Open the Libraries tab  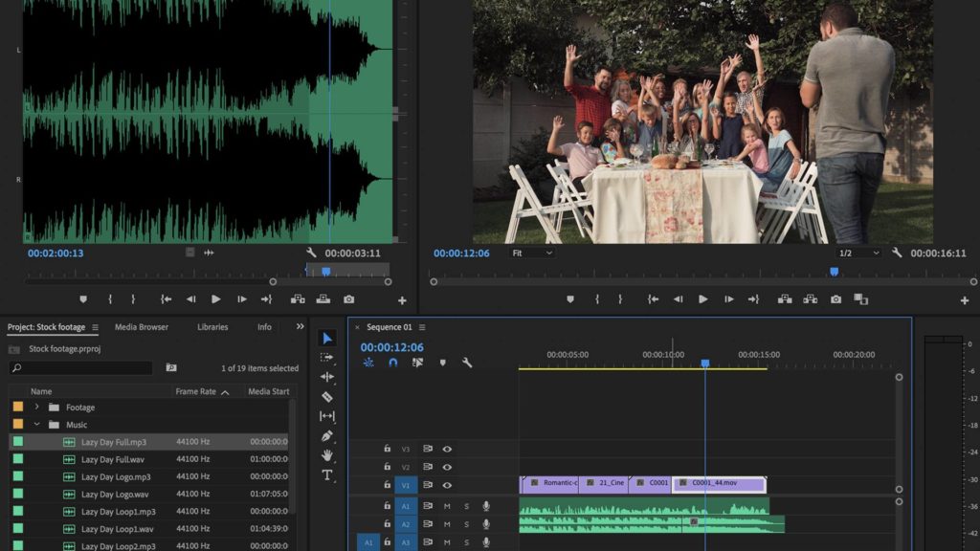pos(212,327)
